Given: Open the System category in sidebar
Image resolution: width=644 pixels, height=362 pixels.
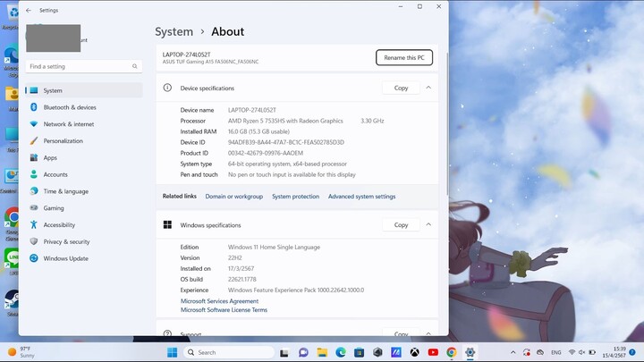Looking at the screenshot, I should (84, 90).
